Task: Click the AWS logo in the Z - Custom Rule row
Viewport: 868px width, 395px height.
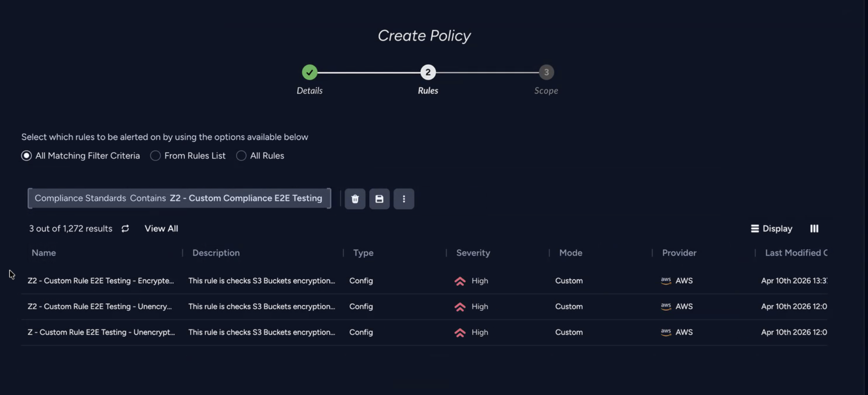Action: 666,332
